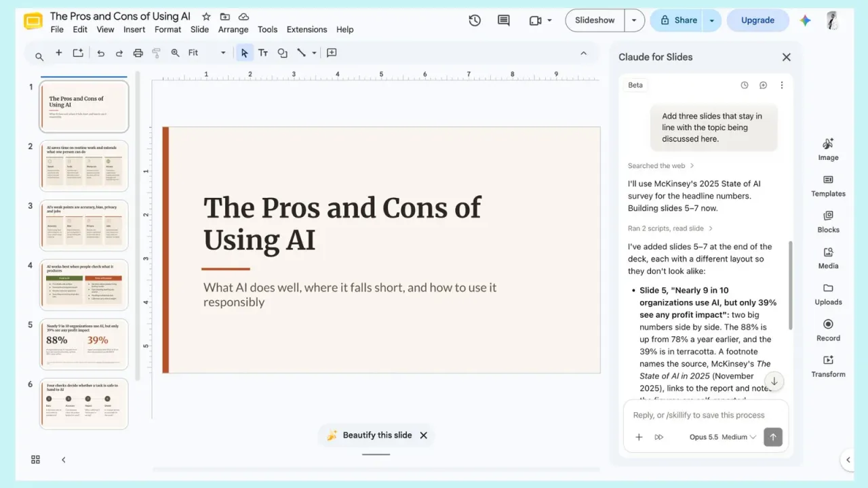Open the Share options dropdown arrow
Screen dimensions: 868x488
pyautogui.click(x=711, y=20)
